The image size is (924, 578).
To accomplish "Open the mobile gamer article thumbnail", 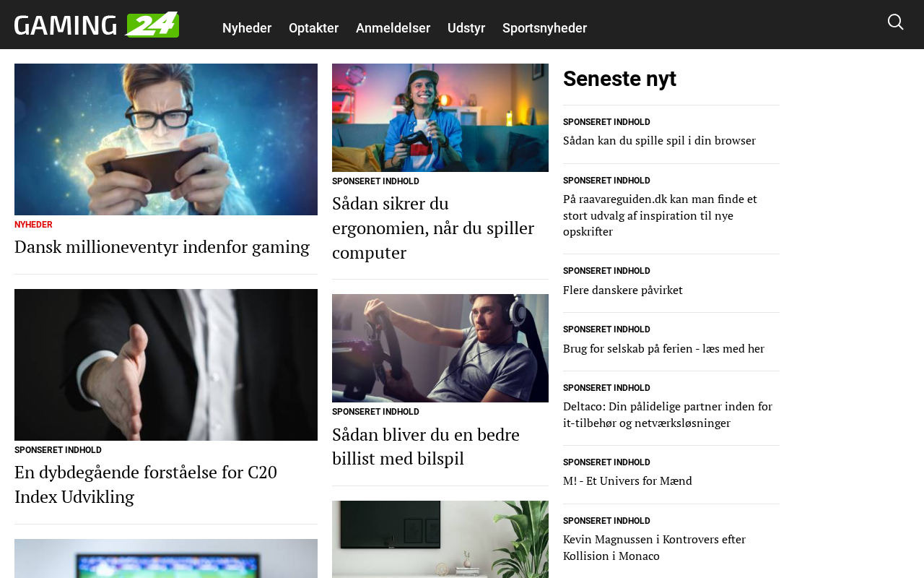I will (166, 139).
